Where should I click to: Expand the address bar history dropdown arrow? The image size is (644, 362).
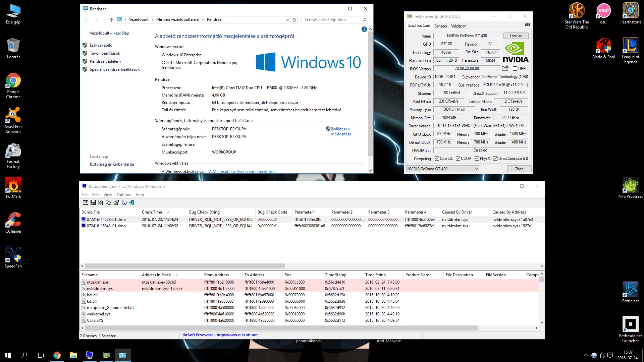[x=287, y=20]
